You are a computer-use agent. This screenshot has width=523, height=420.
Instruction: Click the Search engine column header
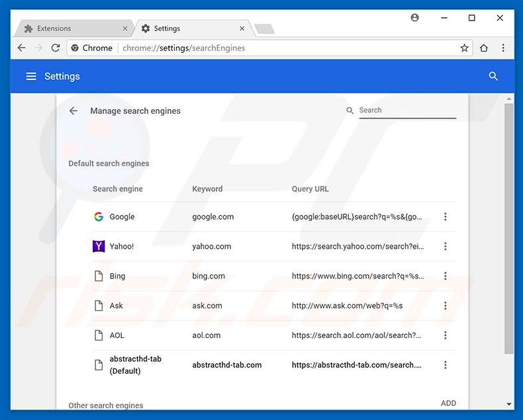point(117,189)
